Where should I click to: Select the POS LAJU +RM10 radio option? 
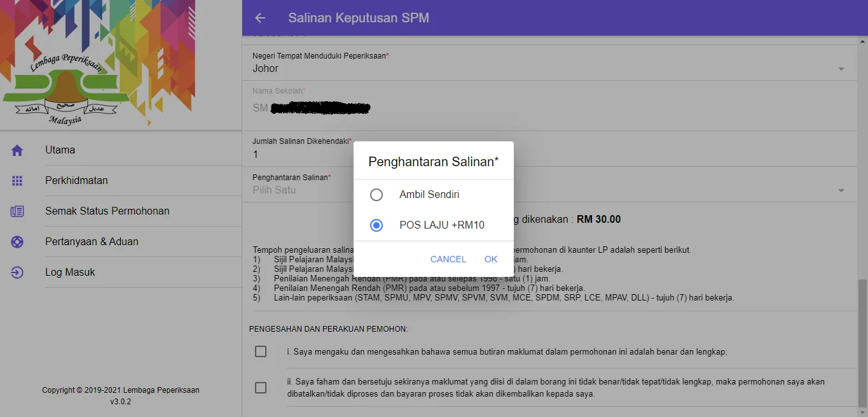coord(376,225)
